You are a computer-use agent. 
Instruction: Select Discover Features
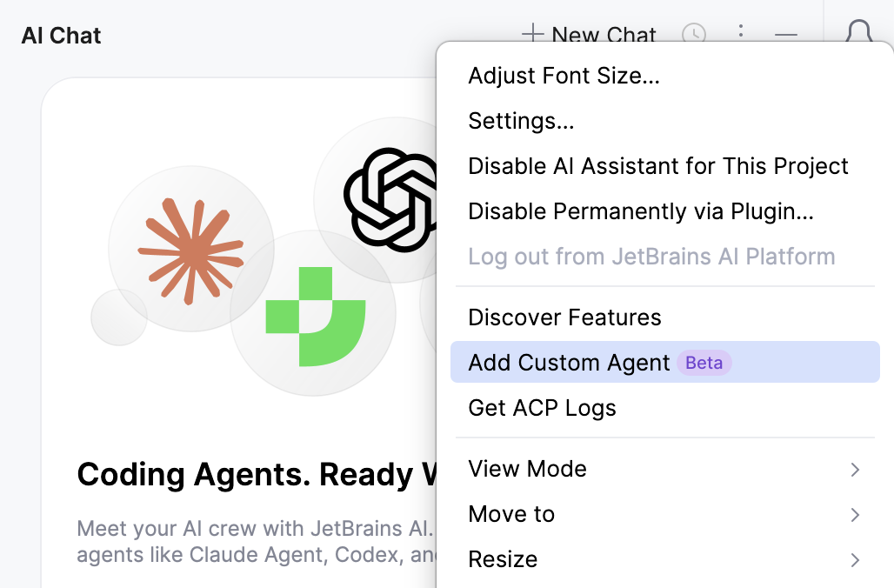tap(564, 317)
